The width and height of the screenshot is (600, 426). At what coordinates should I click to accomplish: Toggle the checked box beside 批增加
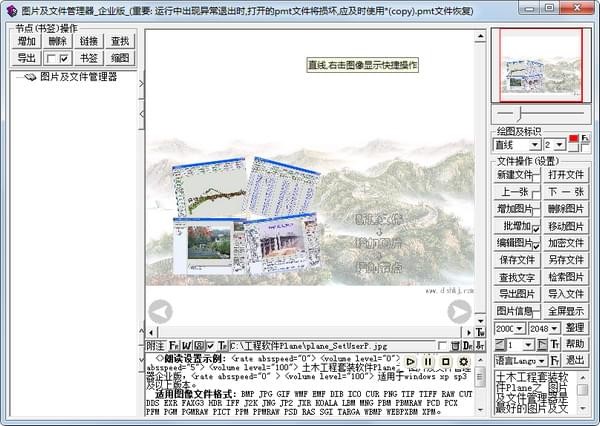pos(536,229)
